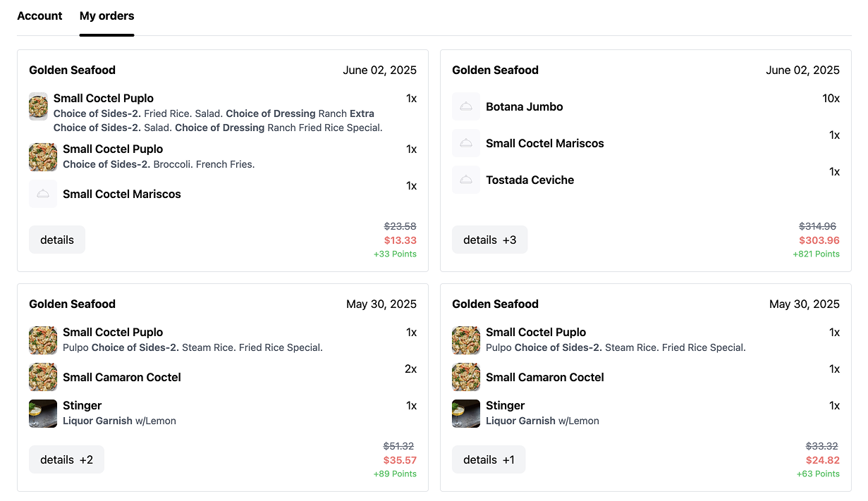Expand details +3 on the $303.96 order
Viewport: 868px width, 501px height.
coord(489,240)
